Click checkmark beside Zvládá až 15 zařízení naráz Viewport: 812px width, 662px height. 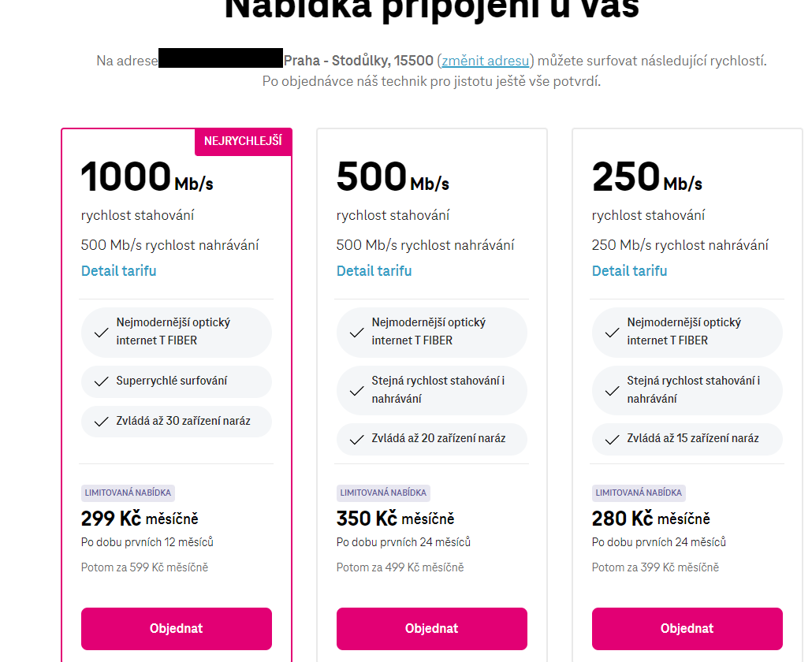coord(612,440)
